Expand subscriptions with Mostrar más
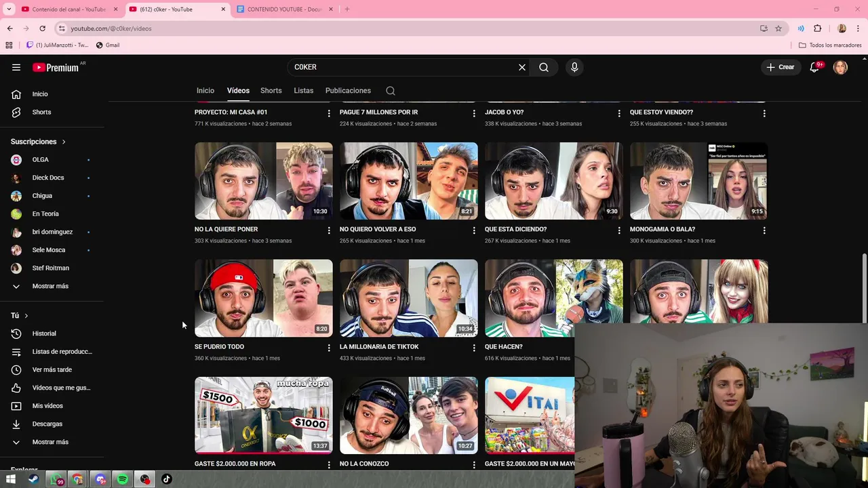Viewport: 868px width, 488px height. (52, 286)
